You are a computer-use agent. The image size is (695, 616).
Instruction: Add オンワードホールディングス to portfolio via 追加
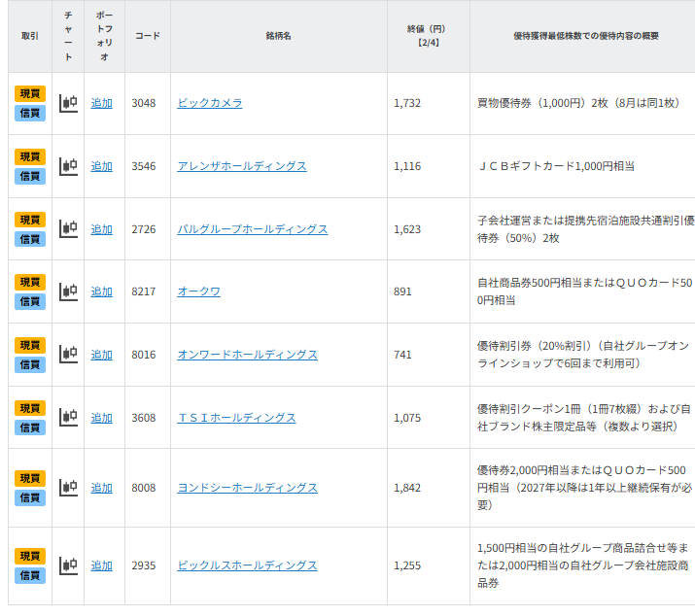coord(101,355)
